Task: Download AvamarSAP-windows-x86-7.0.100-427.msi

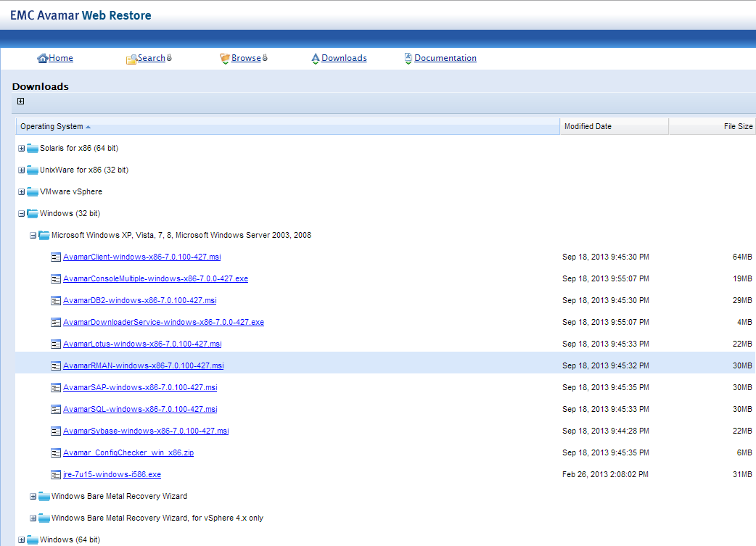Action: [140, 387]
